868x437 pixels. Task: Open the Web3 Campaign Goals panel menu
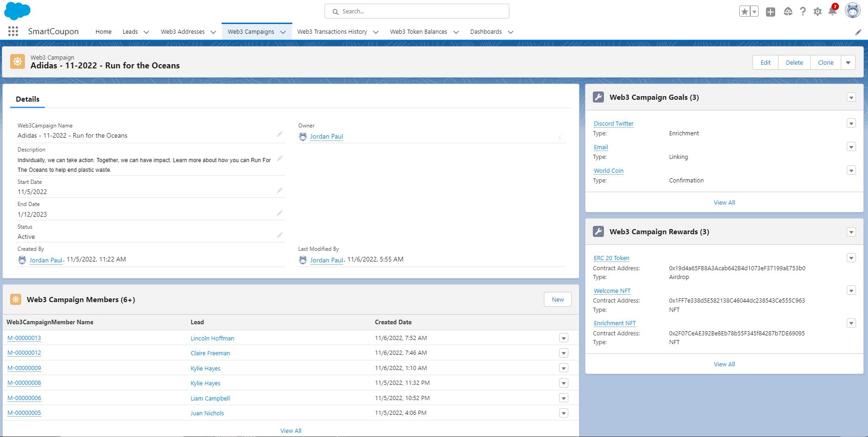tap(851, 97)
